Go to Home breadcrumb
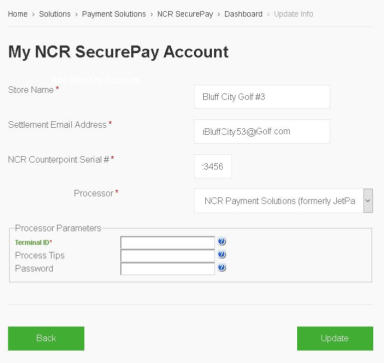This screenshot has width=384, height=363. click(x=18, y=14)
